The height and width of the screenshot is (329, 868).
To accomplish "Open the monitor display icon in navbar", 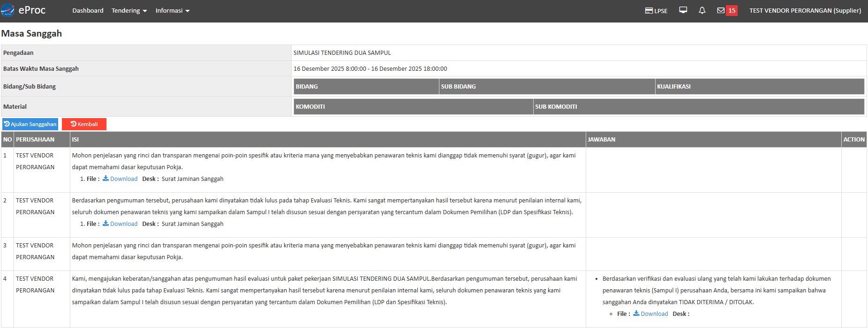I will click(x=683, y=10).
